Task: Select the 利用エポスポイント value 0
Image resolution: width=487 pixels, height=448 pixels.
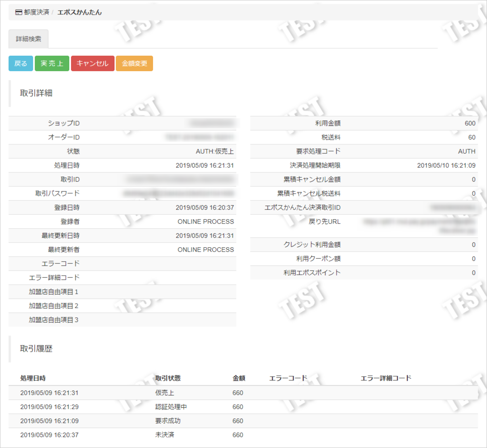Action: coord(474,273)
